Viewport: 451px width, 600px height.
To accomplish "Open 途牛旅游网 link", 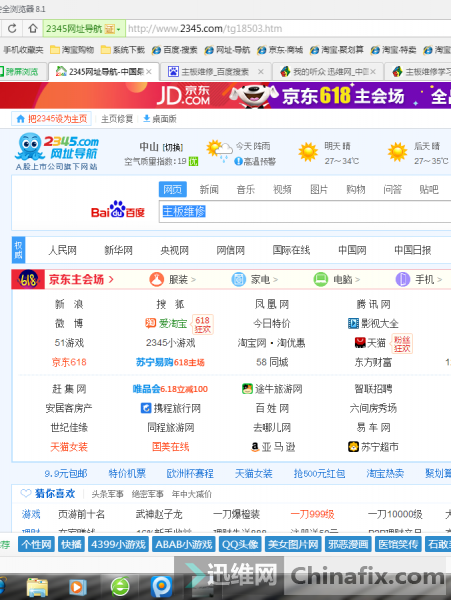I will coord(272,389).
